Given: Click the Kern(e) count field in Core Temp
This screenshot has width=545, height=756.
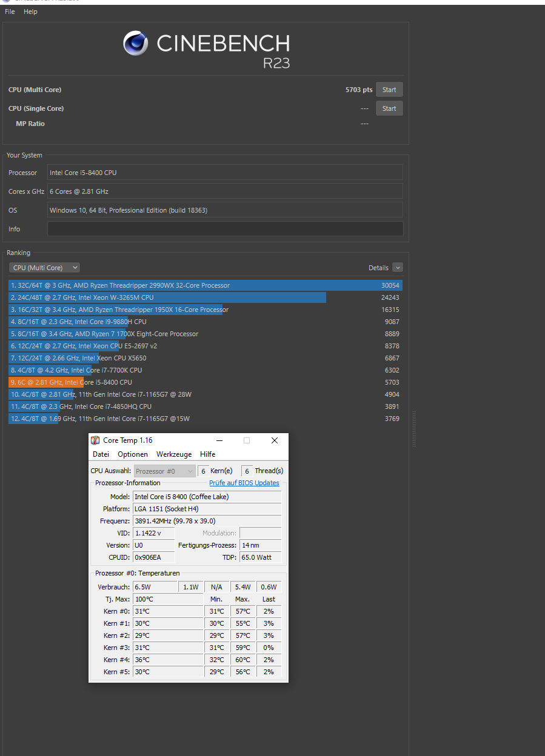Looking at the screenshot, I should pos(203,471).
